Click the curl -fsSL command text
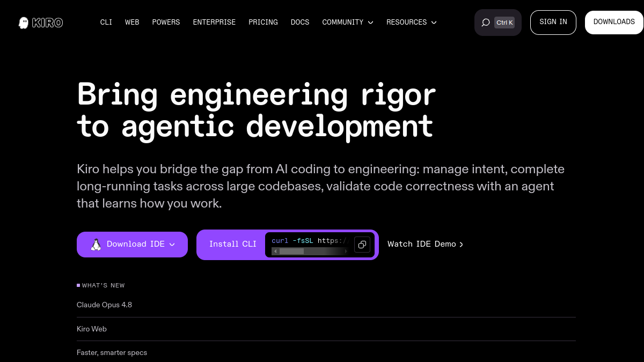644x362 pixels. click(310, 241)
